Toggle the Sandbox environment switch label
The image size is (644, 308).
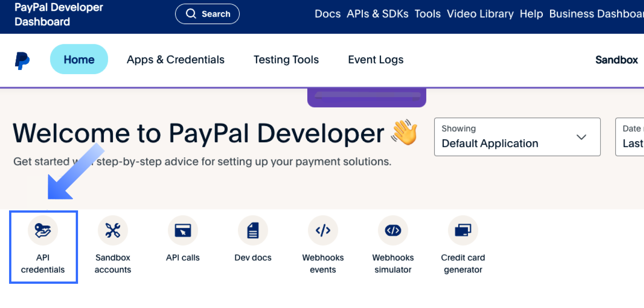click(x=616, y=60)
